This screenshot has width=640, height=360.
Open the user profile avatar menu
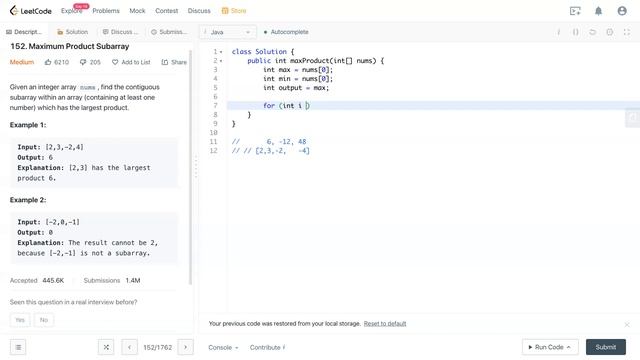tap(622, 11)
